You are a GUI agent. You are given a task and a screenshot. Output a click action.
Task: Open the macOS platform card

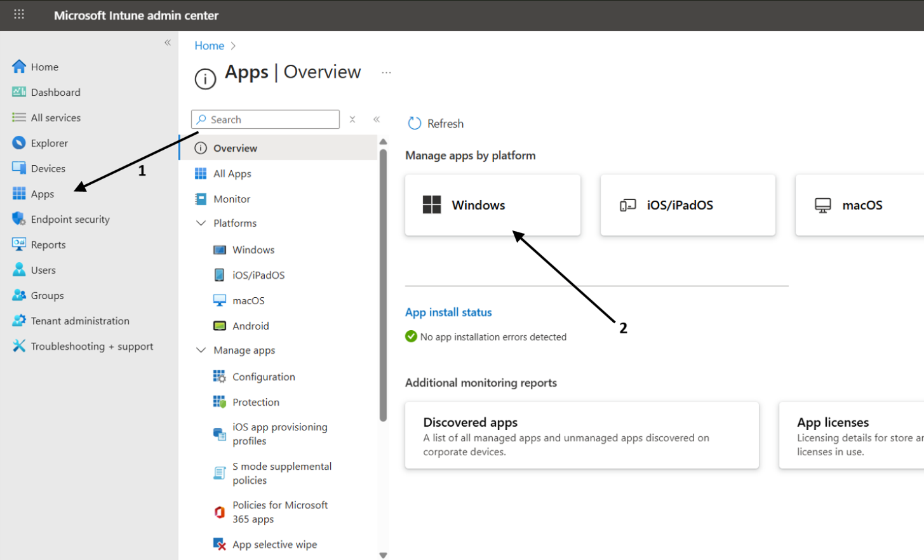(x=860, y=205)
